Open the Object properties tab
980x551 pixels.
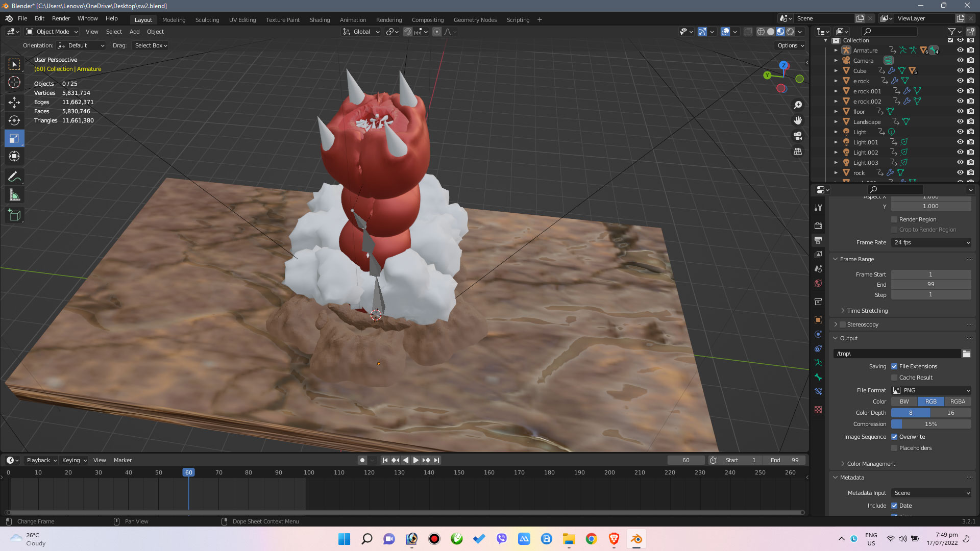coord(818,320)
